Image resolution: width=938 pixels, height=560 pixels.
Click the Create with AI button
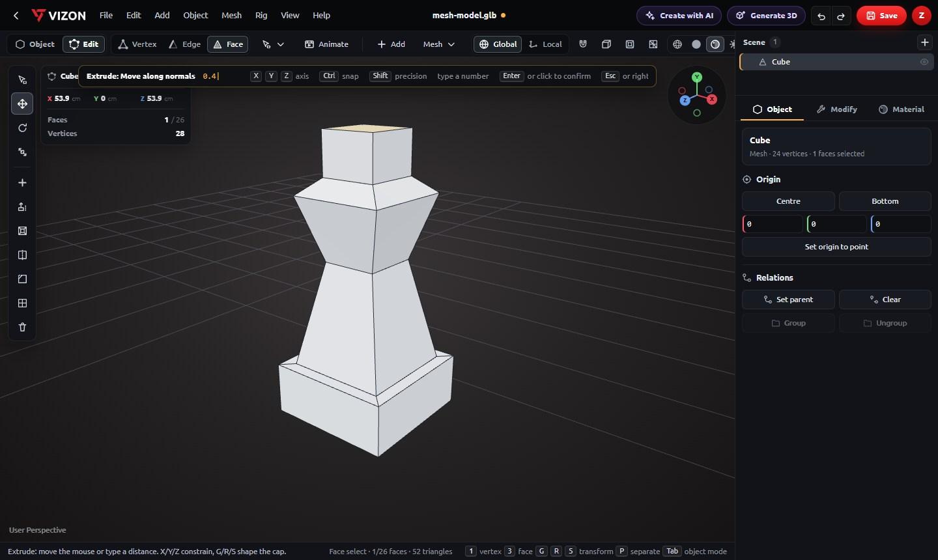pos(679,16)
